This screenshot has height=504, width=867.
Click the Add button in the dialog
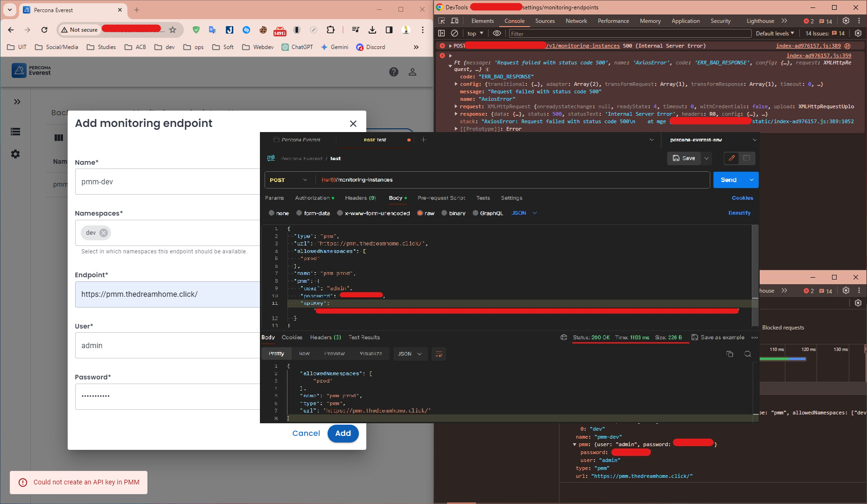343,434
